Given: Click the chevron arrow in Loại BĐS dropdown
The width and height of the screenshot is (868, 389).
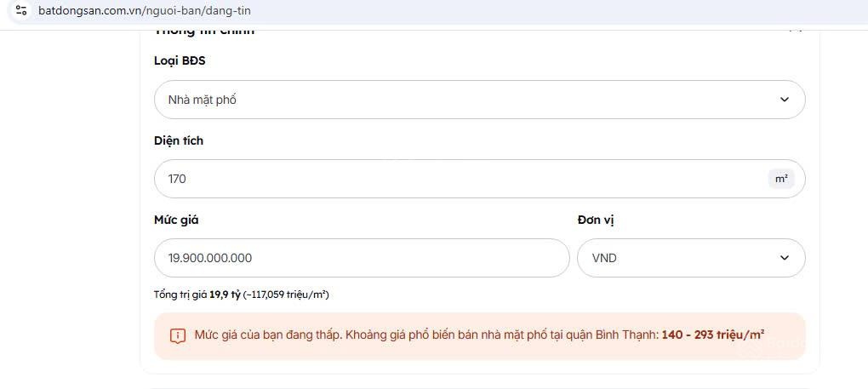Looking at the screenshot, I should point(784,100).
